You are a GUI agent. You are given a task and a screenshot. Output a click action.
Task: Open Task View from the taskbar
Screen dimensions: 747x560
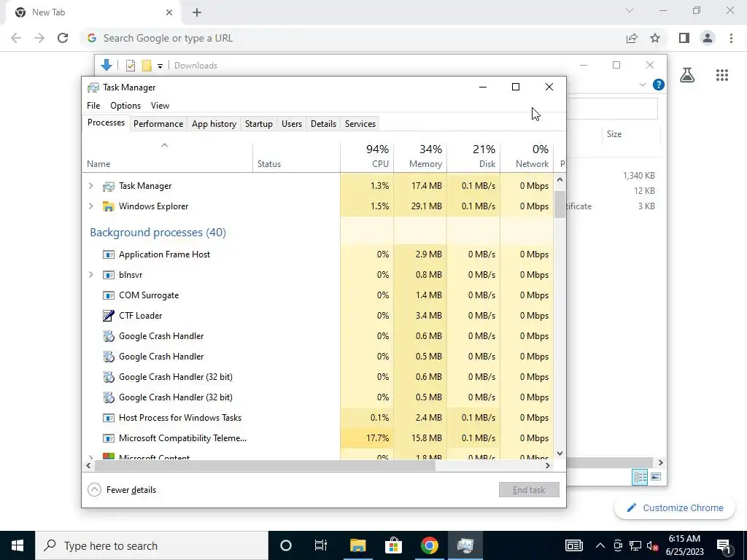[x=321, y=545]
